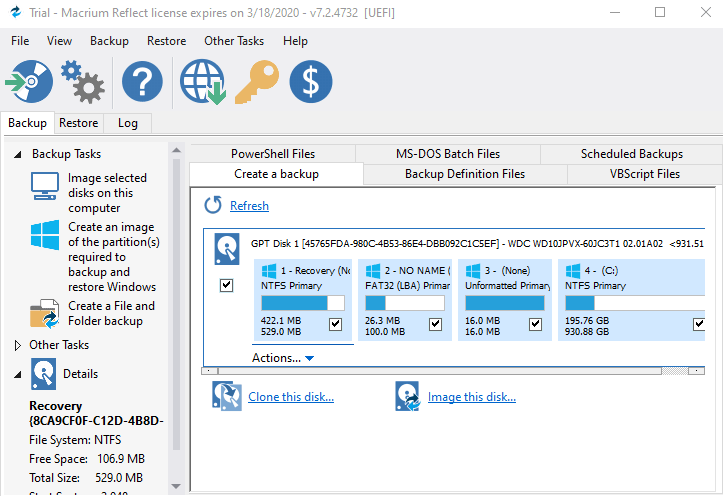Click the circular Refresh arrow icon
The width and height of the screenshot is (723, 496).
[213, 205]
